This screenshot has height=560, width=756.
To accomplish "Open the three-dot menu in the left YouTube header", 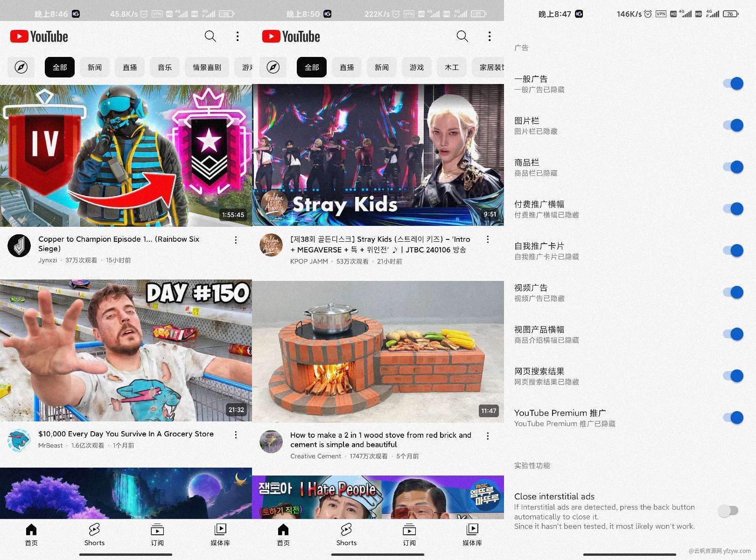I will (x=238, y=36).
